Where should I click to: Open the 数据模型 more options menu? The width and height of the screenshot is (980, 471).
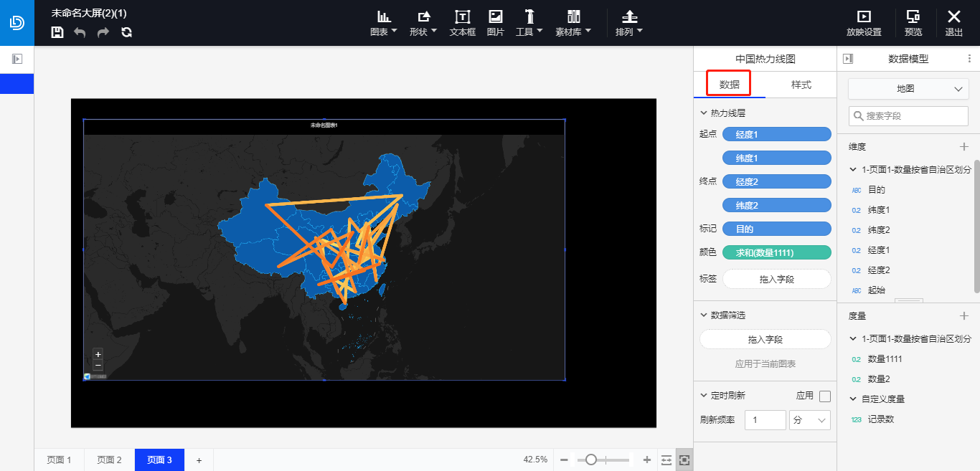pyautogui.click(x=970, y=59)
